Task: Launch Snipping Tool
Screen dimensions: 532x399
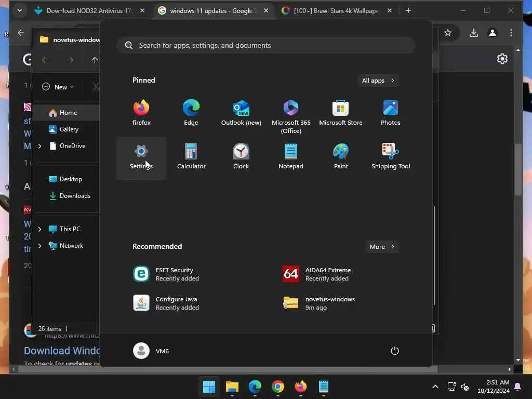Action: [391, 157]
